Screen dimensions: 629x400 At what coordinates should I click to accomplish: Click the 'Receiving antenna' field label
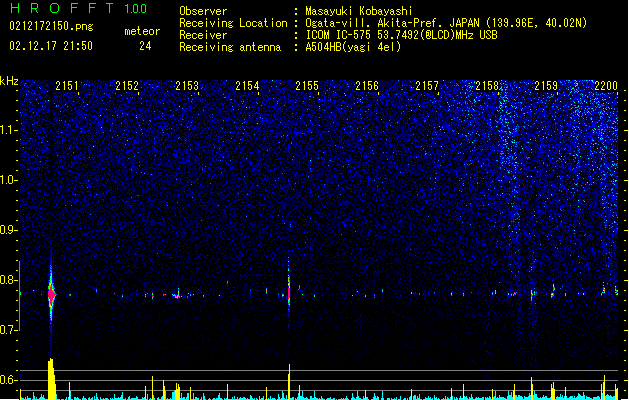pyautogui.click(x=230, y=47)
